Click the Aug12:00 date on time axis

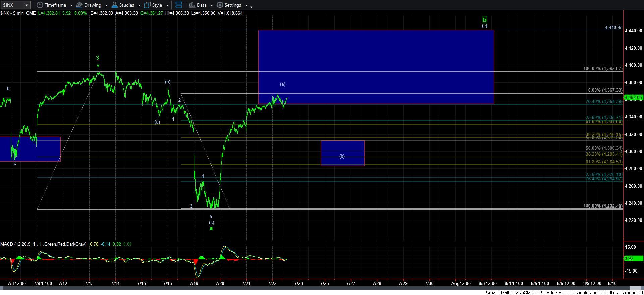461,283
